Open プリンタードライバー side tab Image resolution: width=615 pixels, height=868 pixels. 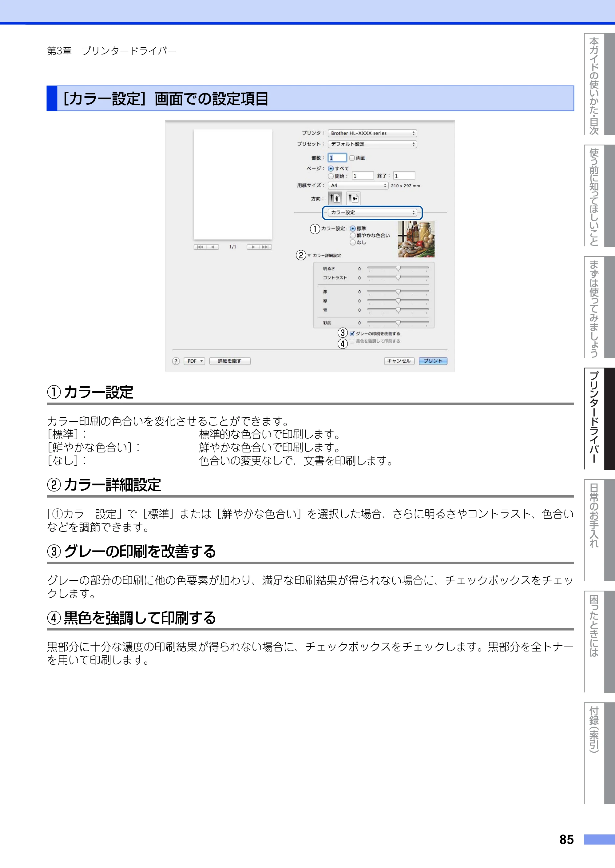(x=600, y=419)
